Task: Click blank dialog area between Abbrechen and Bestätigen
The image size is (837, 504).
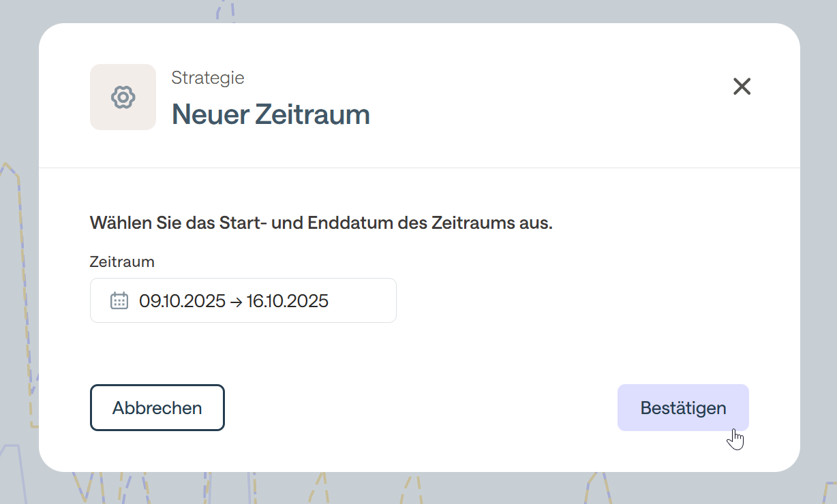Action: pos(419,408)
